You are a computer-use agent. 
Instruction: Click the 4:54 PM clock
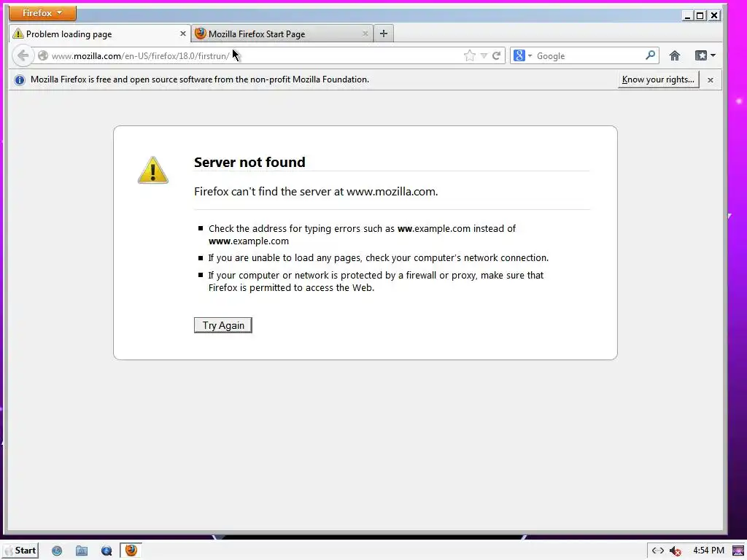[x=708, y=551]
